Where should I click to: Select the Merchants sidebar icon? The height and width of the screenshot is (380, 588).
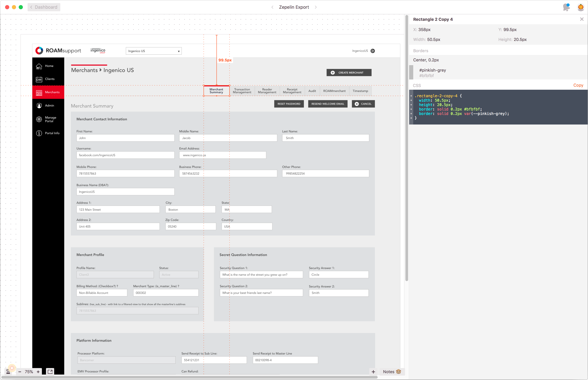click(39, 93)
